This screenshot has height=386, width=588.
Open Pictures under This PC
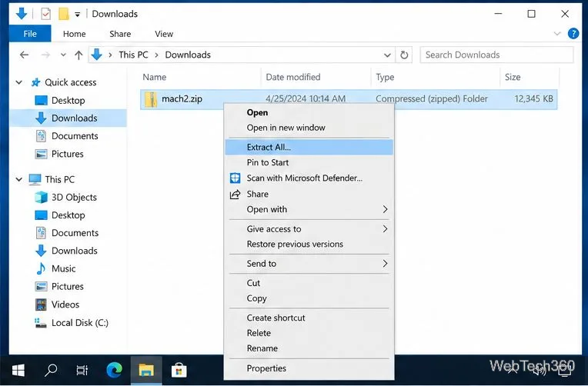coord(68,286)
